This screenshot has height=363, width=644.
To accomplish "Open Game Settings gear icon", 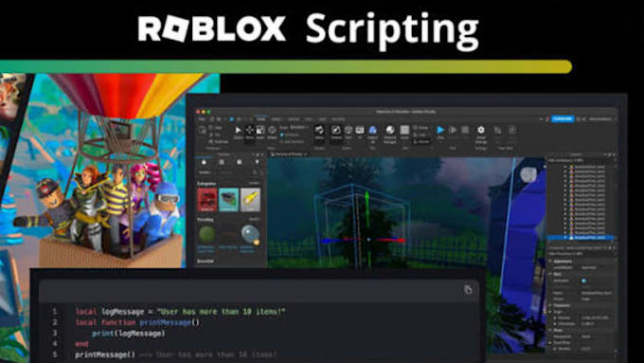I will 481,133.
